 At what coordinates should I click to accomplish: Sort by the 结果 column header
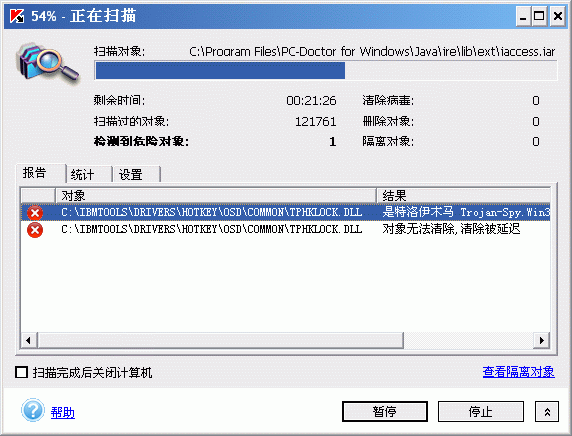click(x=463, y=196)
